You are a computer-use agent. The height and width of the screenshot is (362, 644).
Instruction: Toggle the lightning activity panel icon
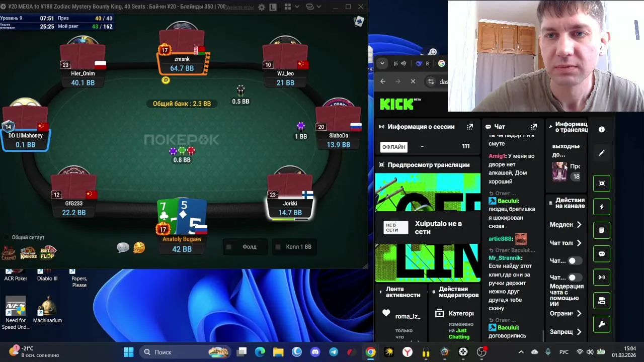point(602,207)
